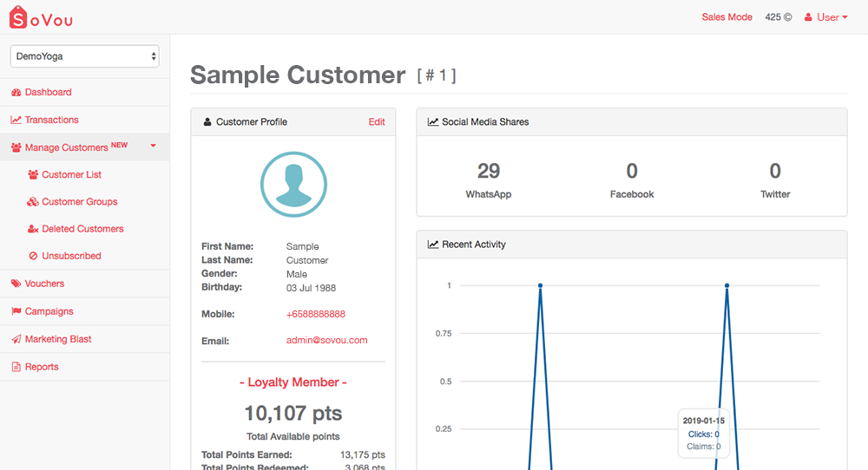Open Customer Groups
The height and width of the screenshot is (470, 868).
tap(80, 202)
